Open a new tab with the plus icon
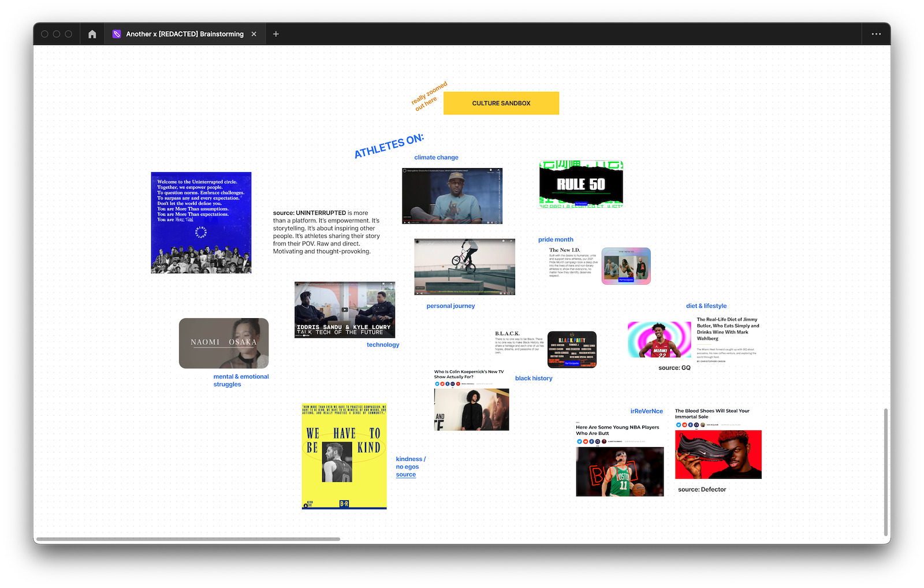Screen dimensions: 924x588 (x=276, y=34)
